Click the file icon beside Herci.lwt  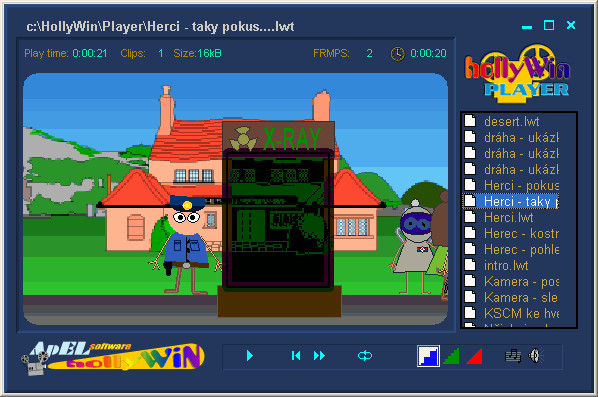pos(470,217)
